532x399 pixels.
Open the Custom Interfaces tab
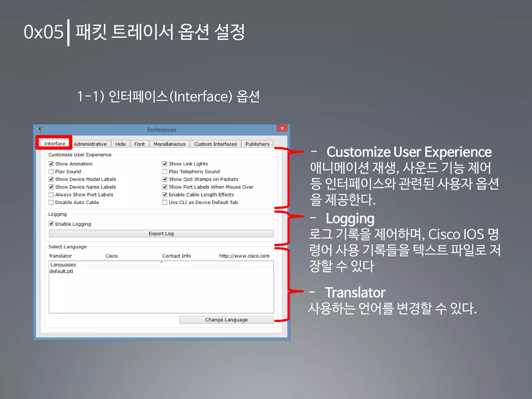coord(215,144)
